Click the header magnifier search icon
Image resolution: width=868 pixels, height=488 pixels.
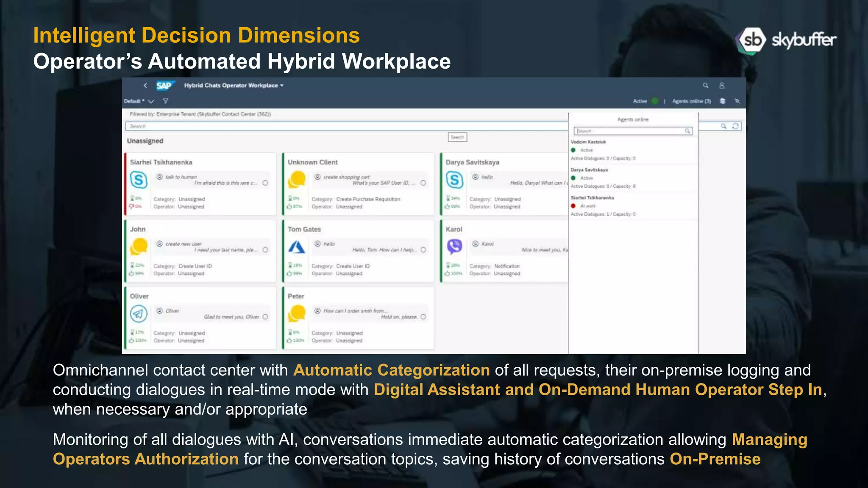pos(706,86)
